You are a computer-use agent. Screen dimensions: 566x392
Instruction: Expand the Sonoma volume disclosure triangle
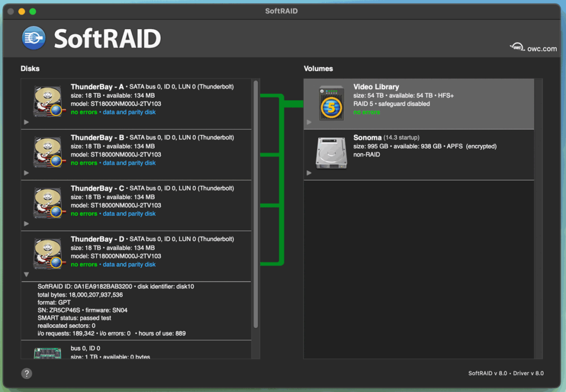click(x=309, y=172)
